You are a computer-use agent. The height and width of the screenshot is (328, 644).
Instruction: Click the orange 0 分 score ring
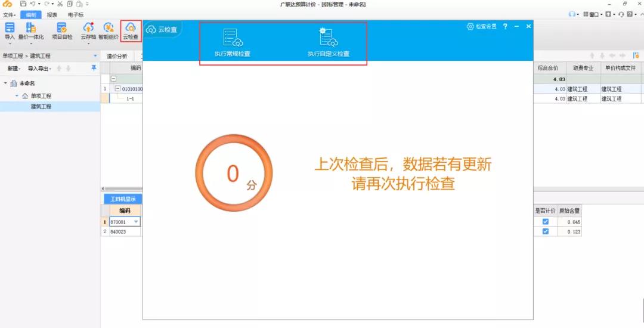point(234,173)
